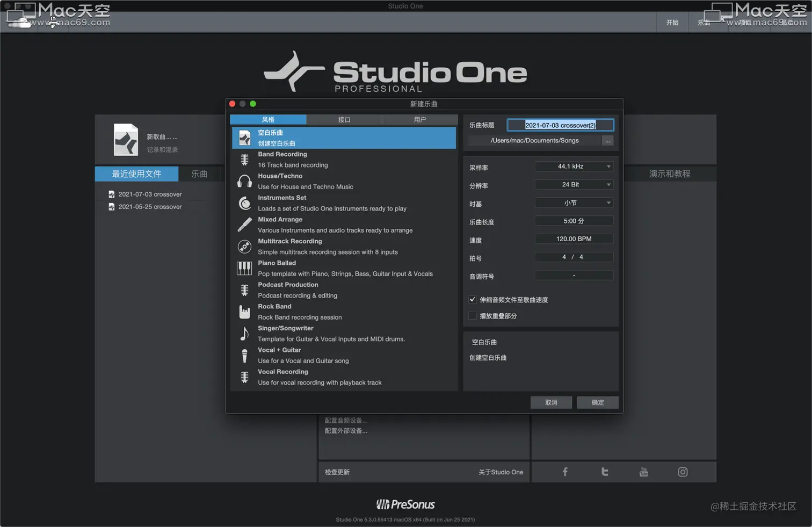Open recent file '2021-07-03 crossover'
This screenshot has width=812, height=527.
point(150,194)
